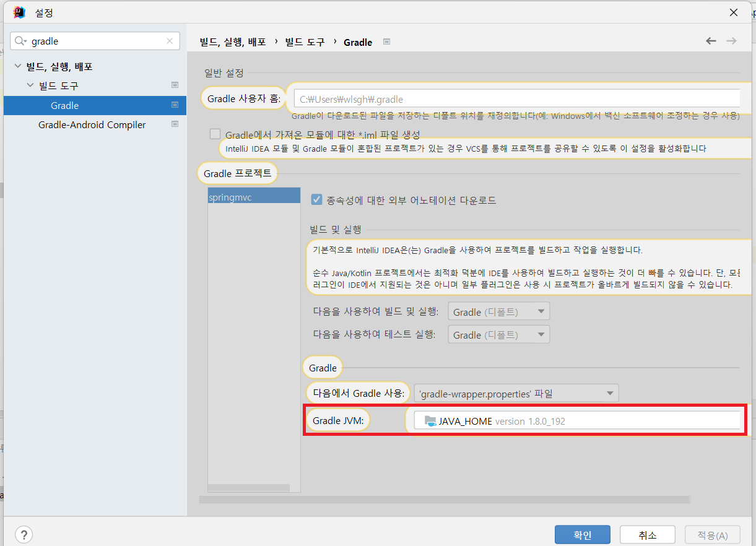Viewport: 756px width, 546px height.
Task: Click the Gradle JVM label
Action: pyautogui.click(x=338, y=421)
